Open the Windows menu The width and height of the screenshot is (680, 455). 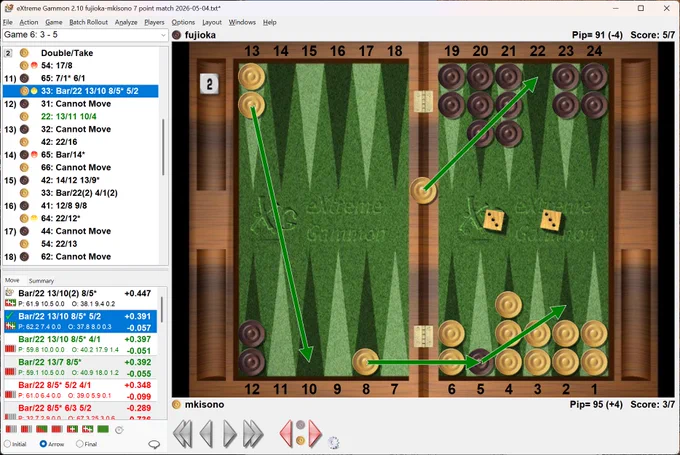(x=242, y=22)
